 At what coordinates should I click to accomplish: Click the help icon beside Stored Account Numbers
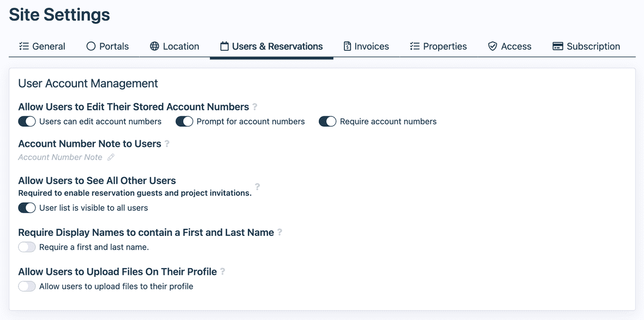click(x=255, y=107)
